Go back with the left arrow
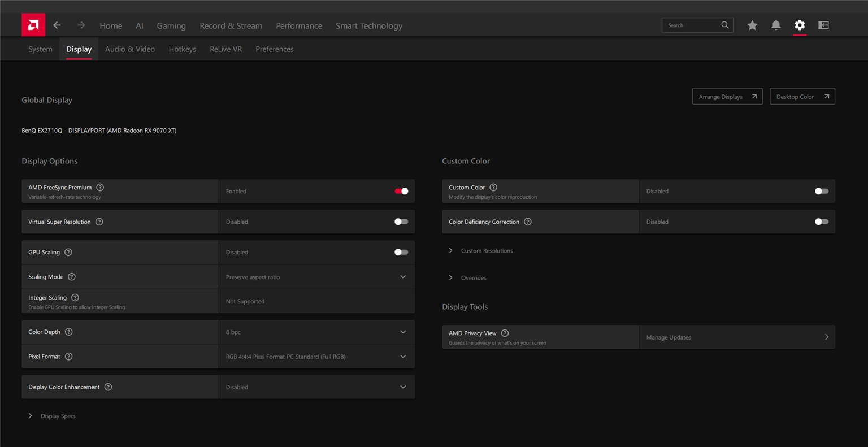Screen dimensions: 868x447 (x=57, y=25)
